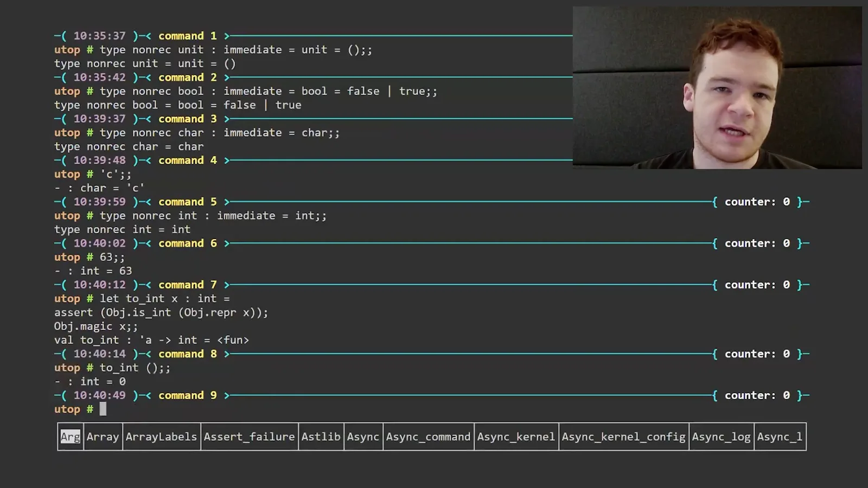This screenshot has height=488, width=868.
Task: Click the 'command 9' counter: 0 label
Action: pyautogui.click(x=757, y=395)
